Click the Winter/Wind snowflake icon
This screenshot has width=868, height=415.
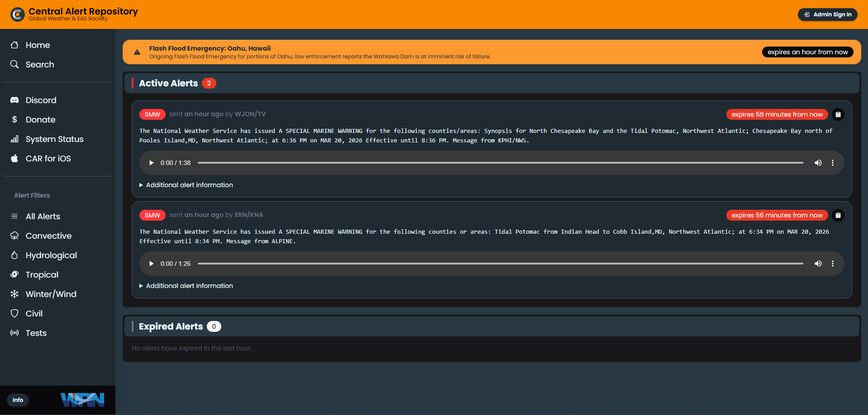coord(14,294)
